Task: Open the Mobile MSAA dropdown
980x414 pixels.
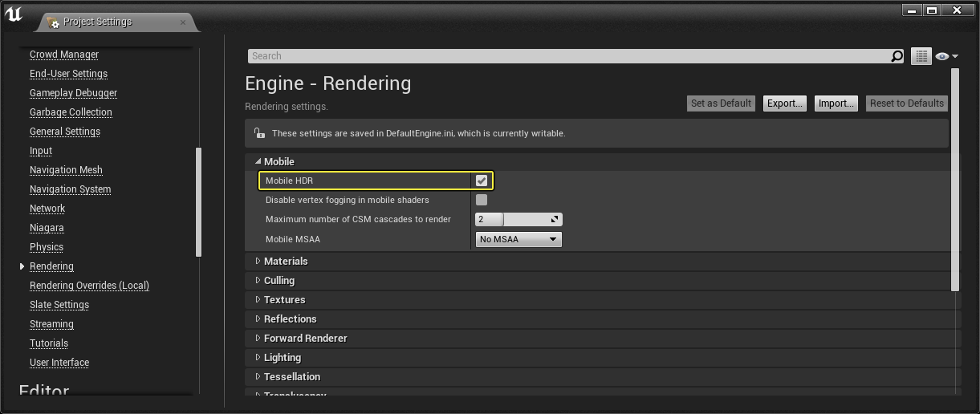Action: tap(518, 239)
